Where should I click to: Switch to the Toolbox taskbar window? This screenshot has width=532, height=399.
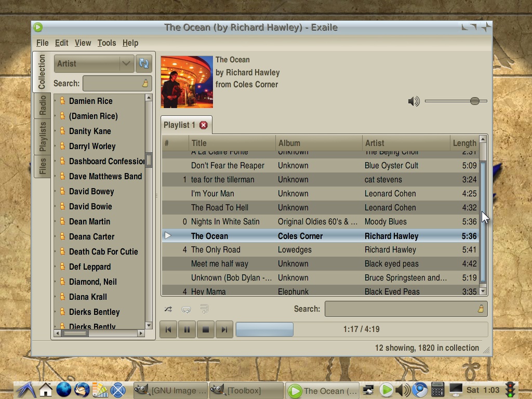(x=246, y=391)
